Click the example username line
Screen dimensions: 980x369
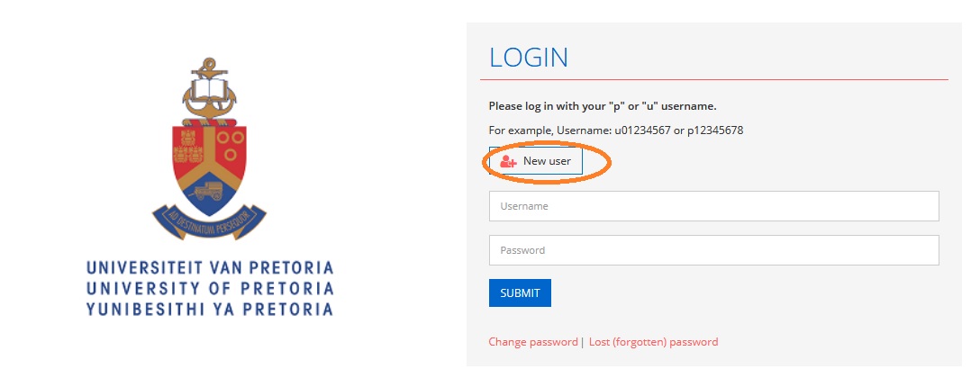[x=615, y=130]
